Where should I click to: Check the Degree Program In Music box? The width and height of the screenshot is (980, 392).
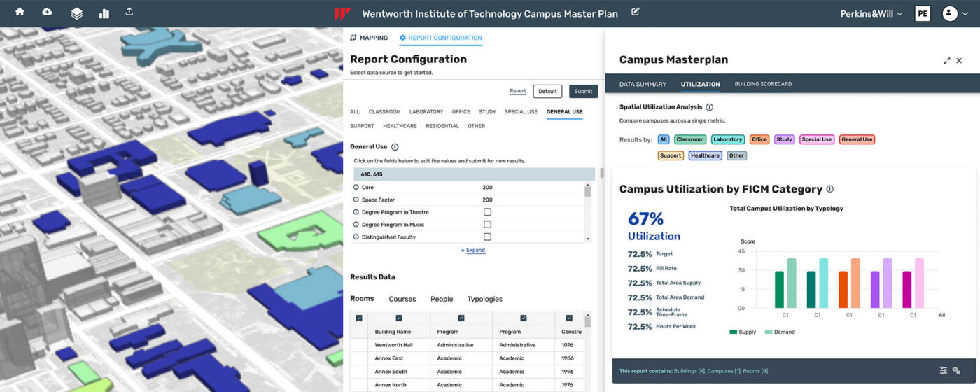[x=487, y=225]
